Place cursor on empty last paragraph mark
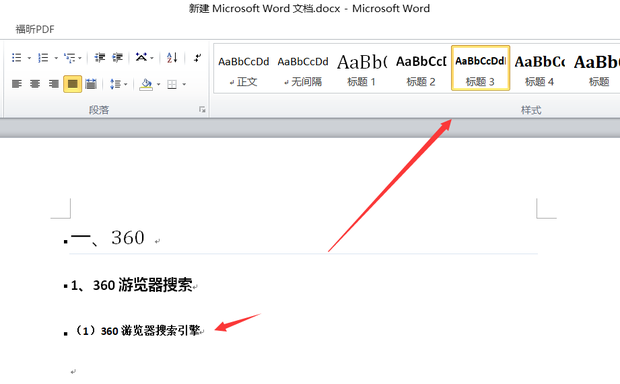 pos(73,372)
